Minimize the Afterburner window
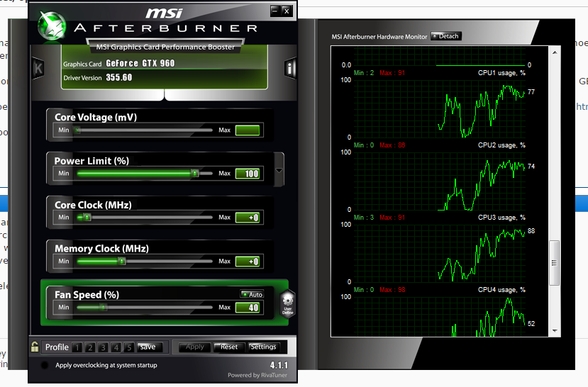The height and width of the screenshot is (387, 588). (275, 11)
